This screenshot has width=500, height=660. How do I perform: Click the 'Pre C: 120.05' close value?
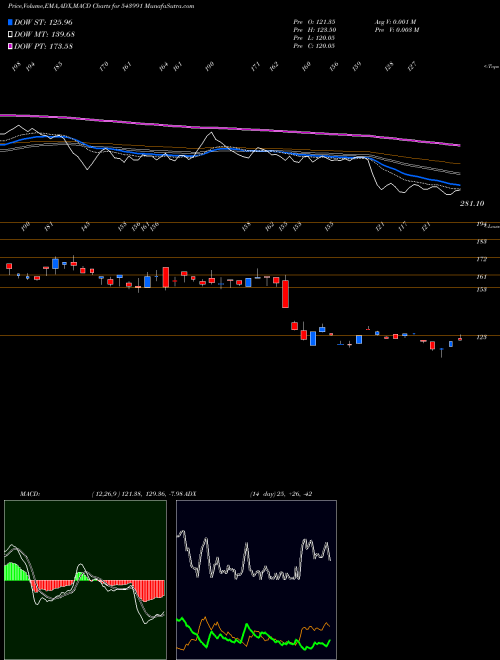[x=314, y=46]
